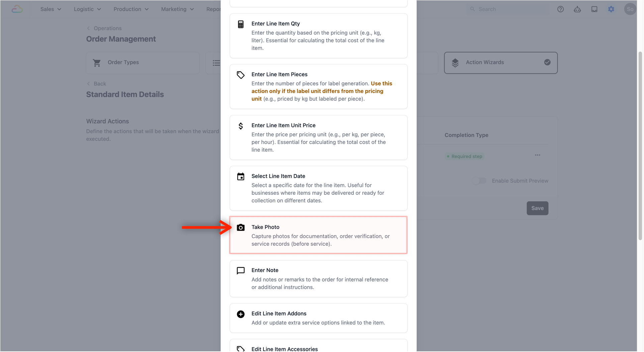Expand the Sales menu
The height and width of the screenshot is (352, 644).
[x=50, y=9]
